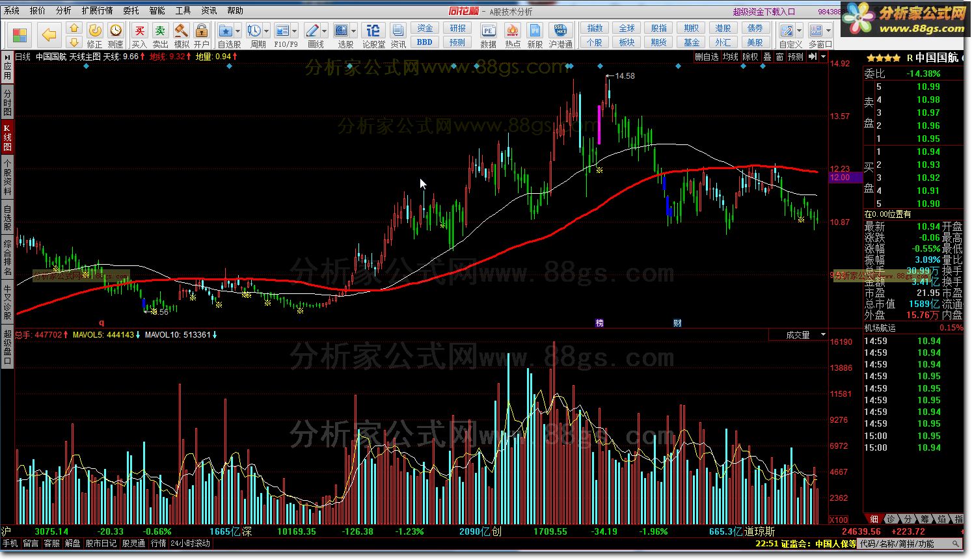Open the 分析 menu

coord(64,11)
